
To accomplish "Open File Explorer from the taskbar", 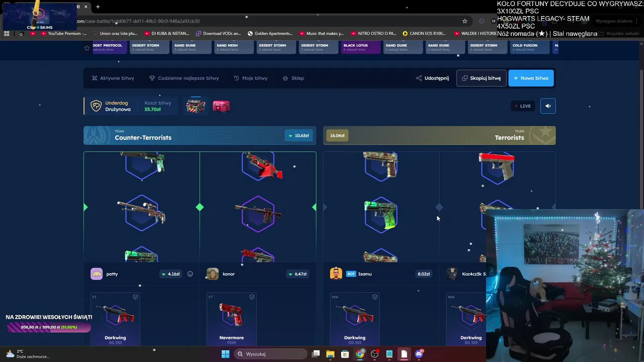I will tap(330, 354).
